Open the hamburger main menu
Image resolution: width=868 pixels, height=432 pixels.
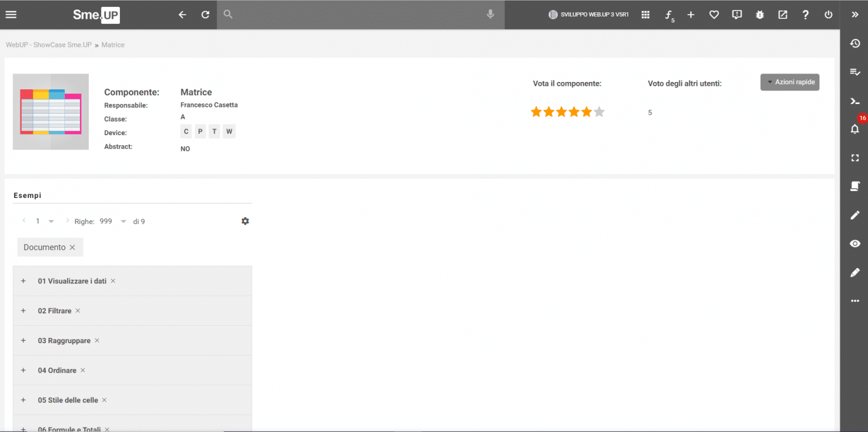[x=11, y=15]
